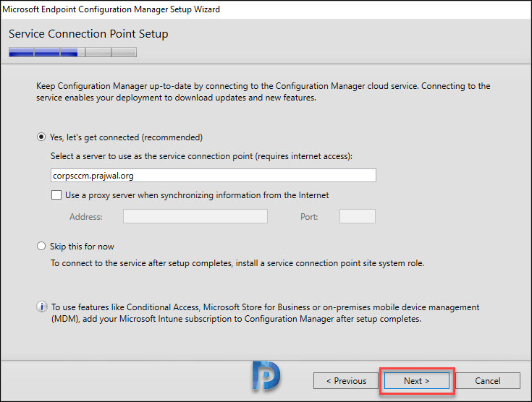This screenshot has height=402, width=532.
Task: Click the wizard progress bar
Action: point(72,52)
